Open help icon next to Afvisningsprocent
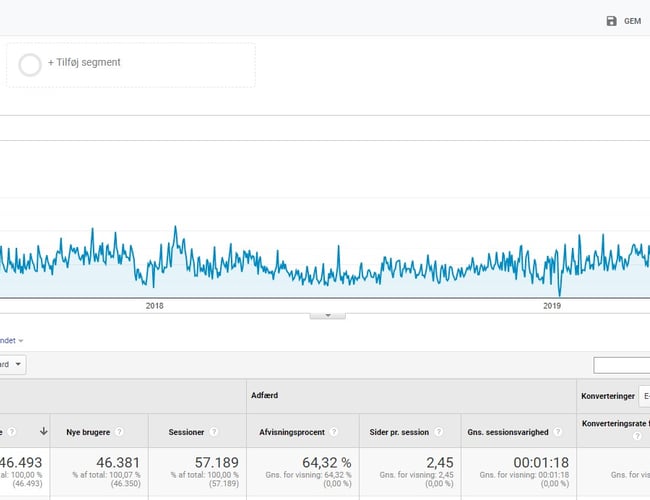The image size is (650, 500). pos(334,432)
